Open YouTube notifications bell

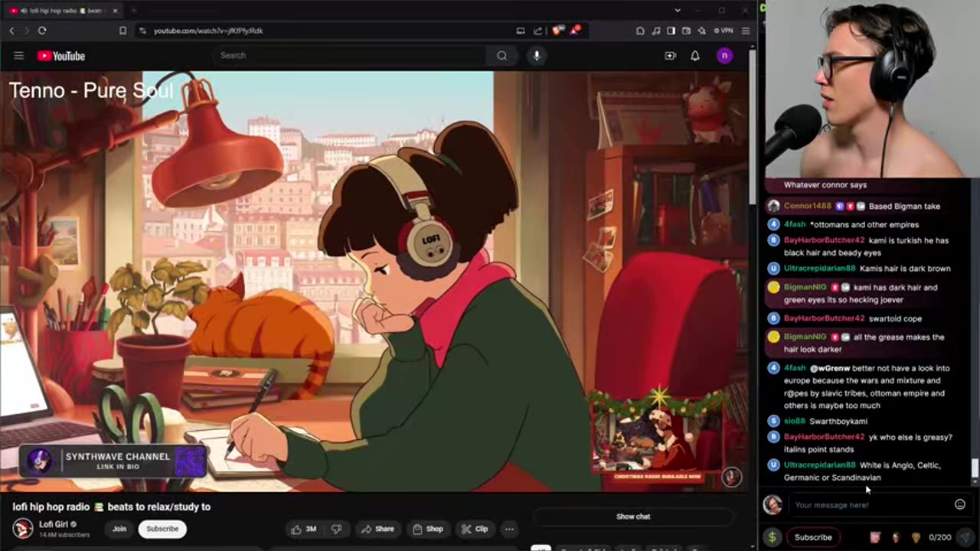pyautogui.click(x=695, y=55)
